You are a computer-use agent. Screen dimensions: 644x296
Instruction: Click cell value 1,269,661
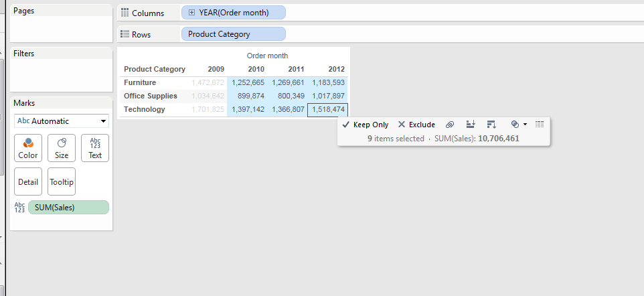pos(288,82)
